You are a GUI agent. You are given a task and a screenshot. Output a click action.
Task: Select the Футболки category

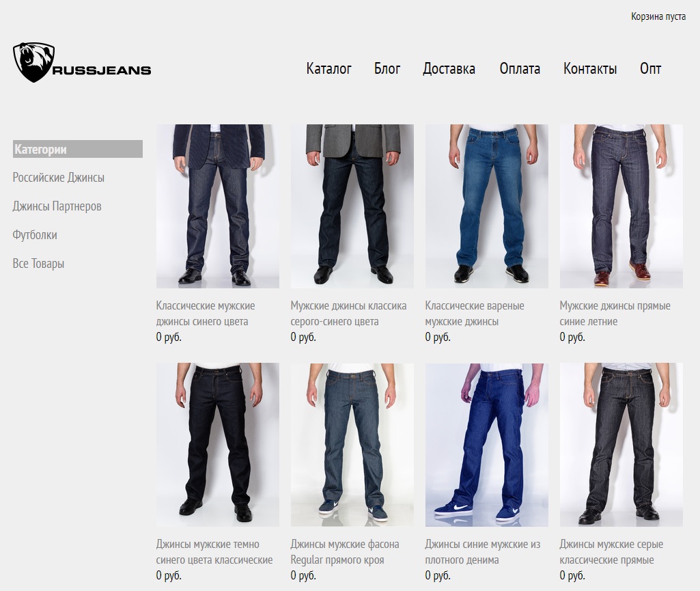(x=35, y=235)
